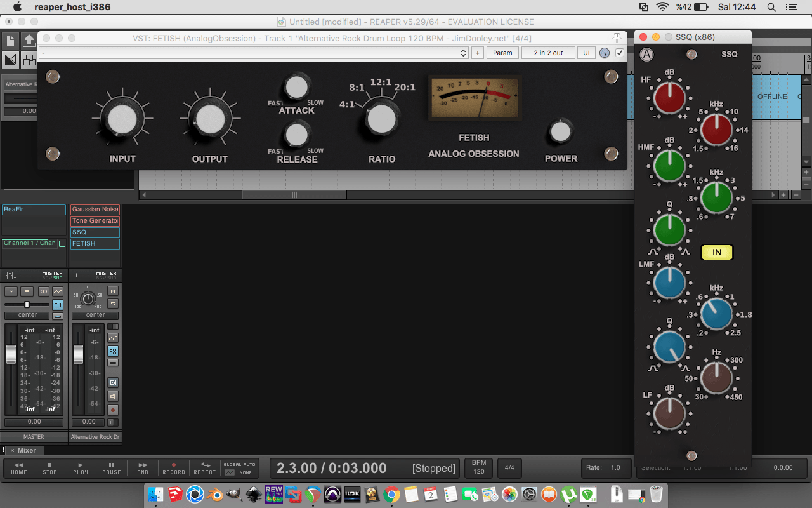Click the Analog Obsession logo on SSQ
The height and width of the screenshot is (508, 812).
click(646, 55)
